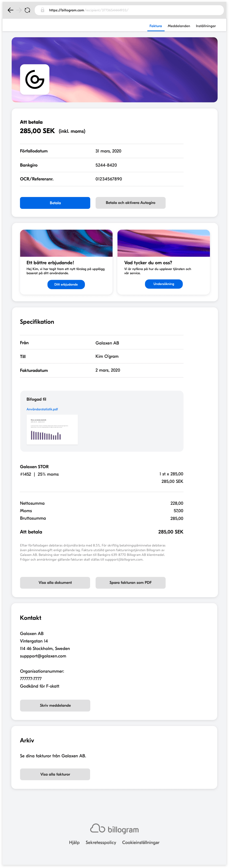Image resolution: width=229 pixels, height=868 pixels.
Task: Click the padlock icon in the address bar
Action: (42, 10)
